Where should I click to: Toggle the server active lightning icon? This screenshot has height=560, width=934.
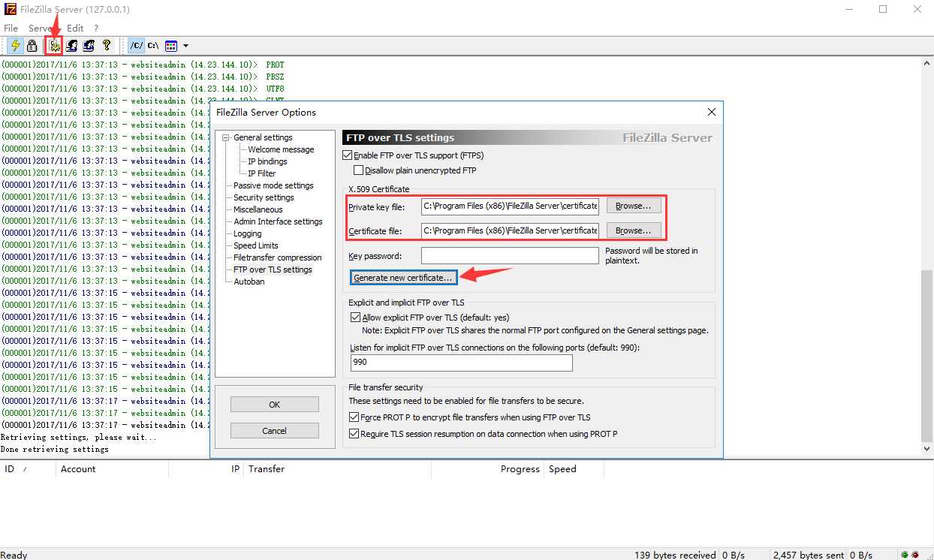click(x=15, y=46)
